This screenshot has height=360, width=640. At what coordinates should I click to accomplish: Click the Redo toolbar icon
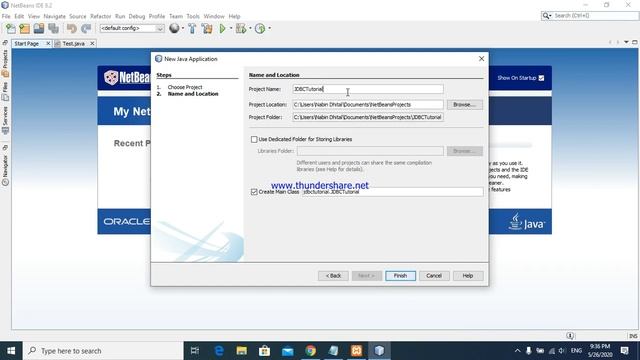[x=86, y=28]
